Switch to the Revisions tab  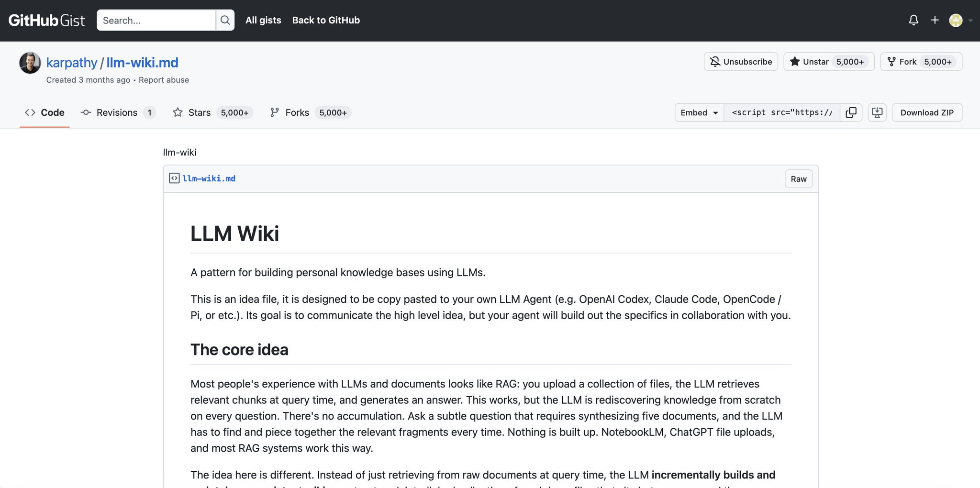118,112
